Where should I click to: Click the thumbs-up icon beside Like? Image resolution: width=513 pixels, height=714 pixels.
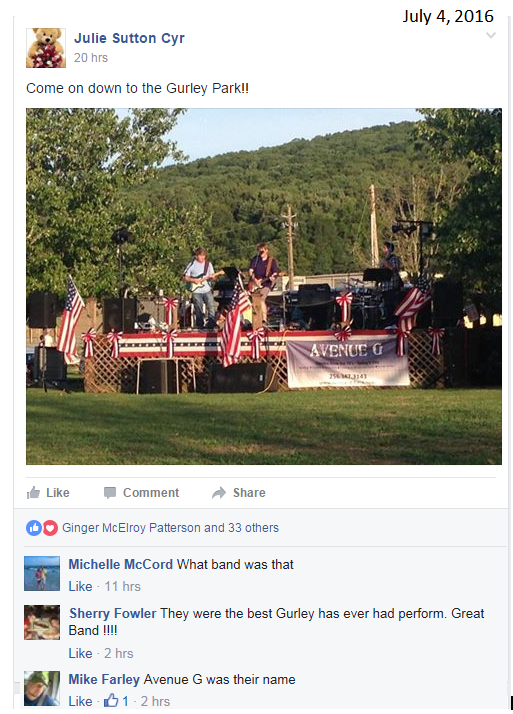point(33,493)
